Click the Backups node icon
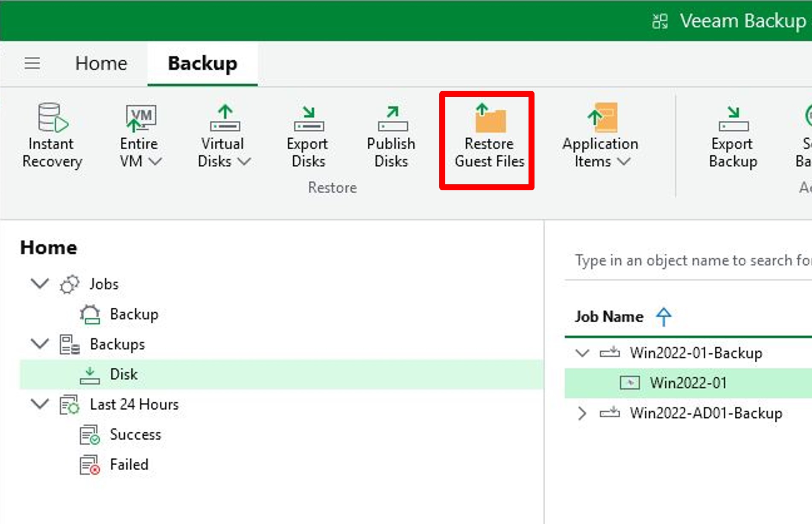 [70, 344]
